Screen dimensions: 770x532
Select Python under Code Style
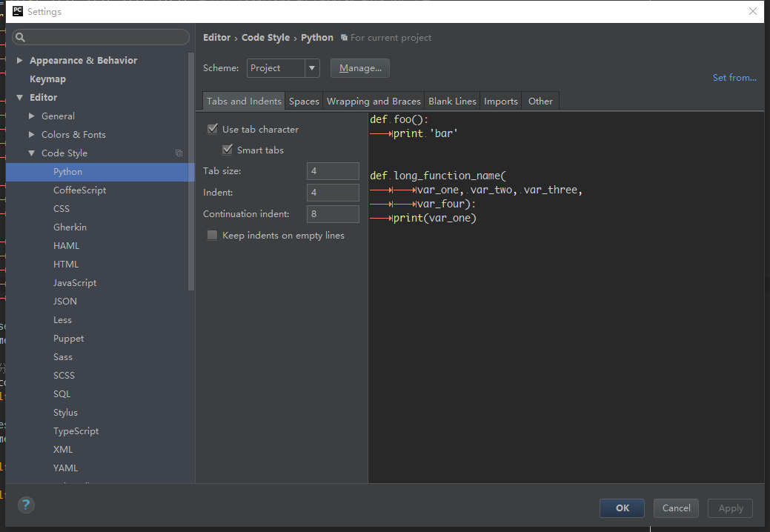tap(100, 172)
